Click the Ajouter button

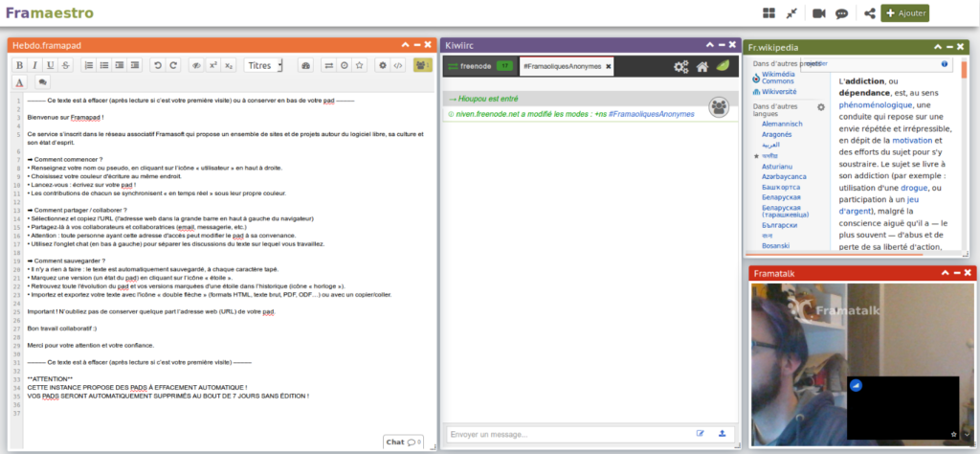coord(905,13)
